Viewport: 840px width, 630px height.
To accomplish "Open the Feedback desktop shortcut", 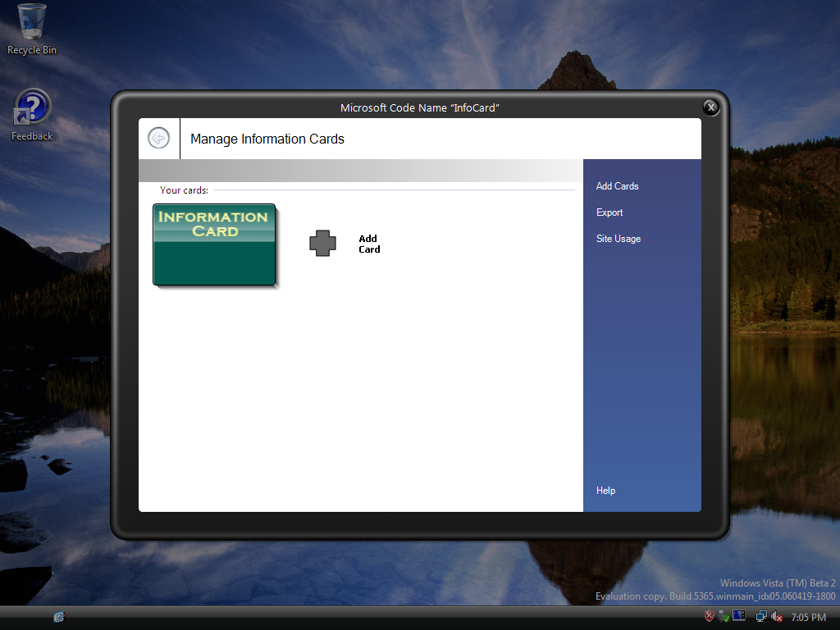I will [32, 115].
